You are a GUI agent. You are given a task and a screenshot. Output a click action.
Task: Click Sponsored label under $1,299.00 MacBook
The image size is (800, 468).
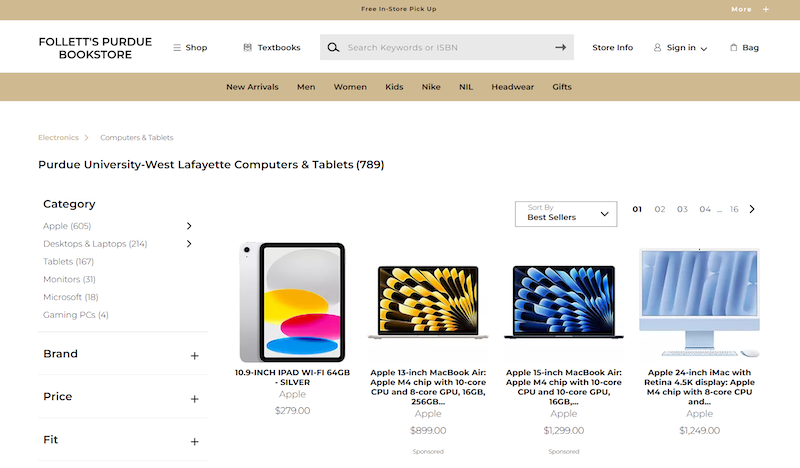[x=564, y=452]
